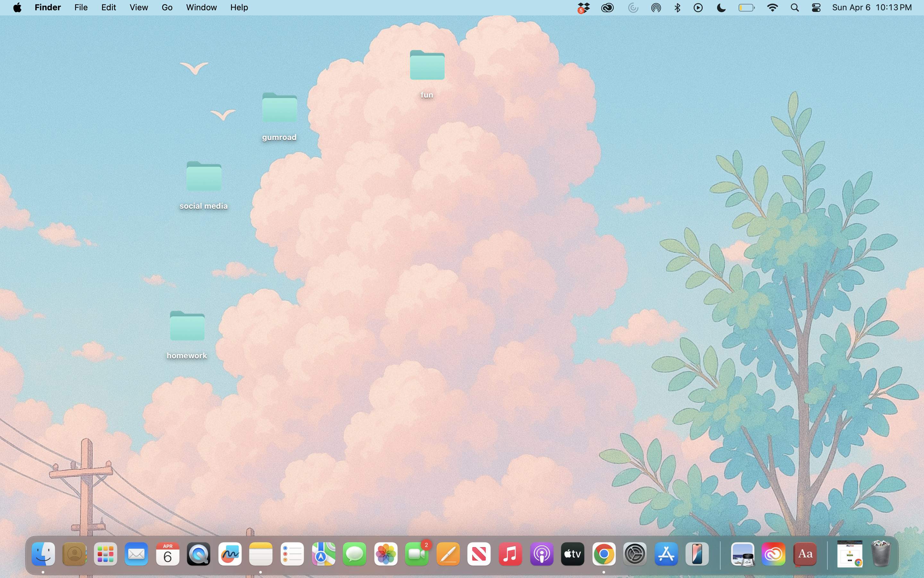
Task: Open the Apple menu
Action: coord(17,8)
